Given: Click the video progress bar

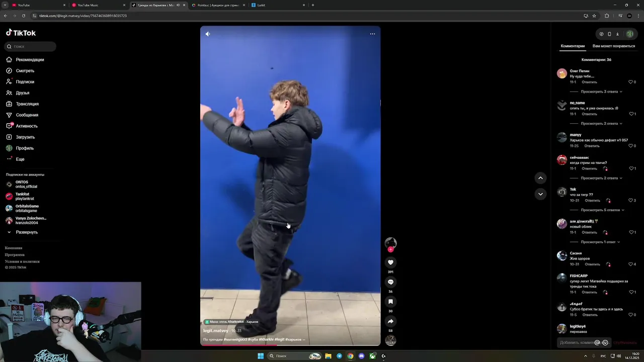Looking at the screenshot, I should 290,345.
